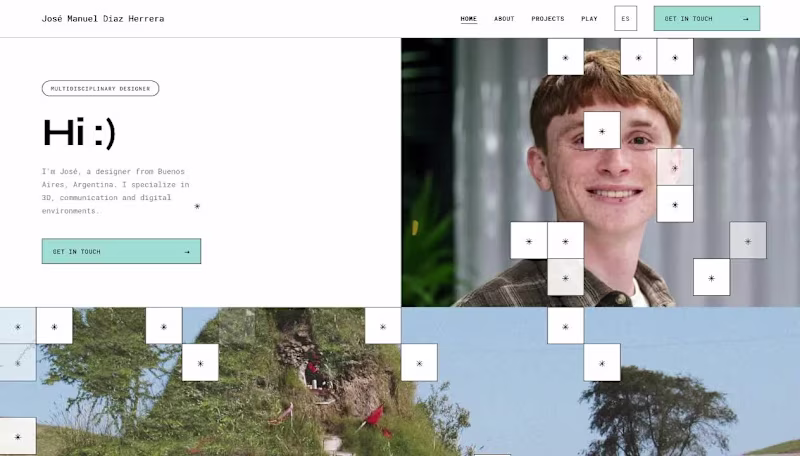Image resolution: width=800 pixels, height=456 pixels.
Task: Click the Hi :) heading
Action: pyautogui.click(x=79, y=133)
